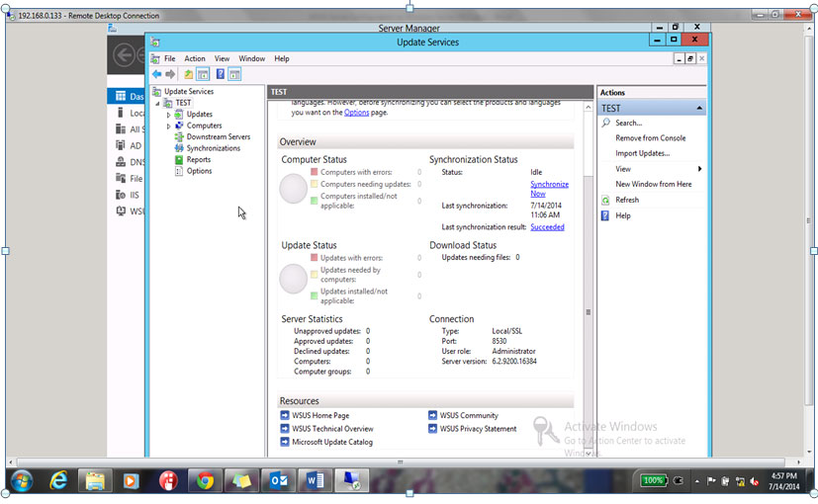Expand the Updates tree node arrow
Screen dimensions: 818x504
pos(168,115)
